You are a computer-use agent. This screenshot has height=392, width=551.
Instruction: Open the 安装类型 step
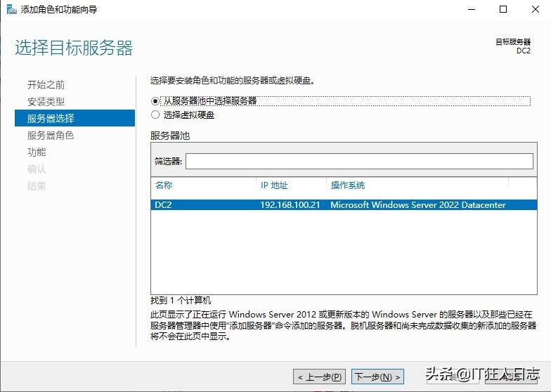46,101
